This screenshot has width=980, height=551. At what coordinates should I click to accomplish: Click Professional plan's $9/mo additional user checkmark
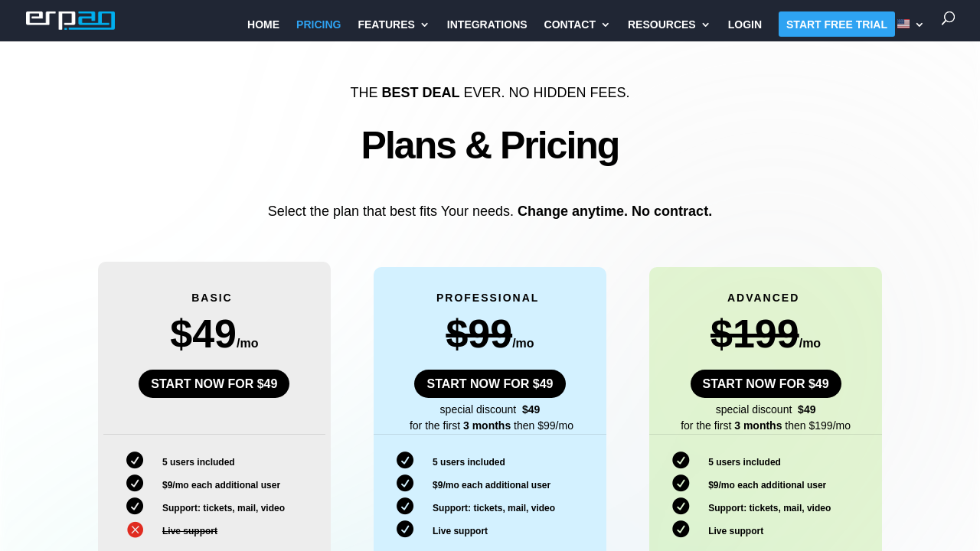[405, 483]
